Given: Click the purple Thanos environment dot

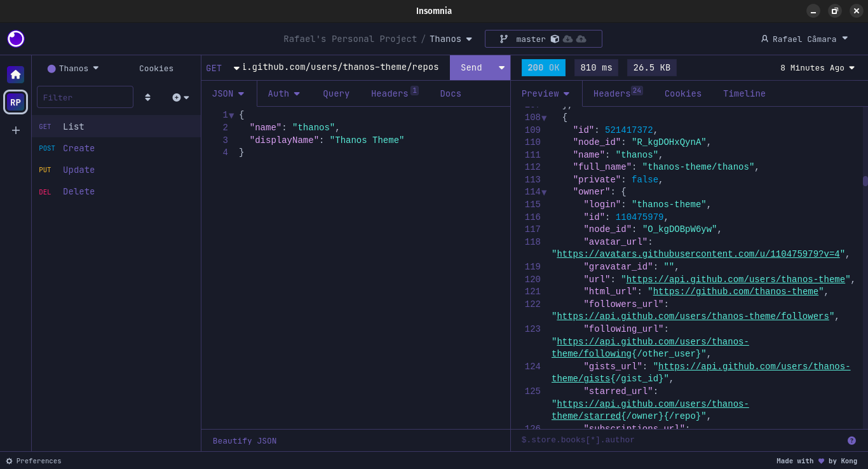Looking at the screenshot, I should coord(51,69).
